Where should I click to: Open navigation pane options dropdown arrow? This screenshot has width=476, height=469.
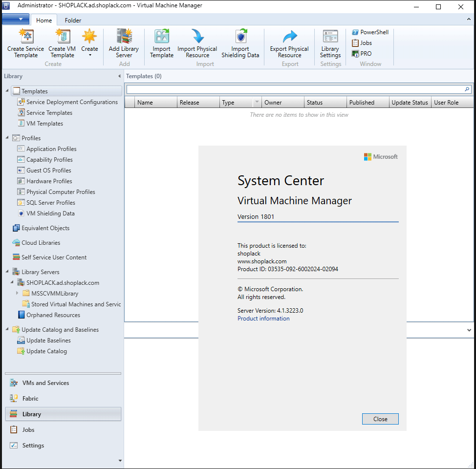[x=120, y=461]
